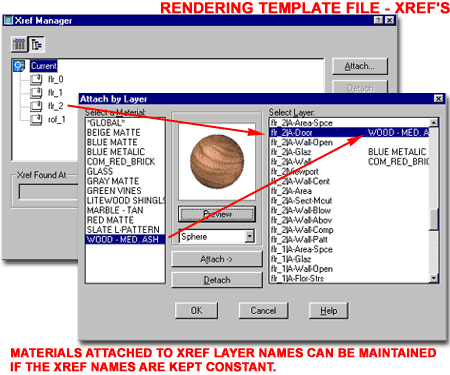Image resolution: width=450 pixels, height=375 pixels.
Task: Select LITEWOOD SHINGLS material
Action: point(126,200)
